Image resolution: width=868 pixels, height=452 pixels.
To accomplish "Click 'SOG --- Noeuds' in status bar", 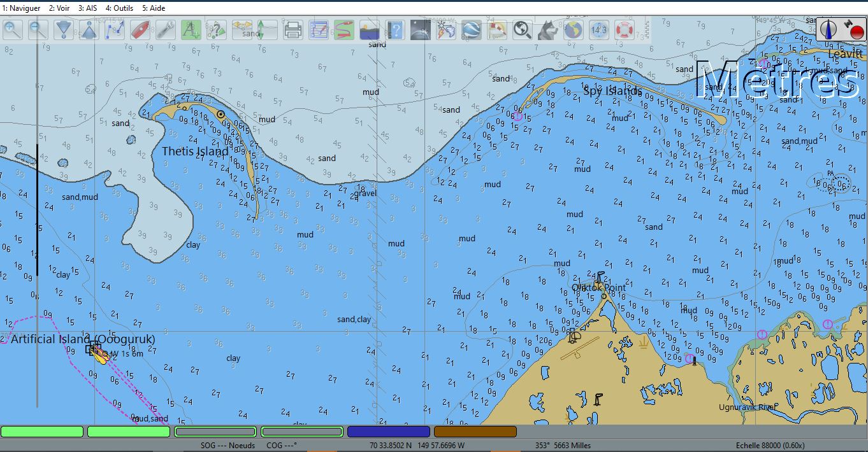I will 228,446.
